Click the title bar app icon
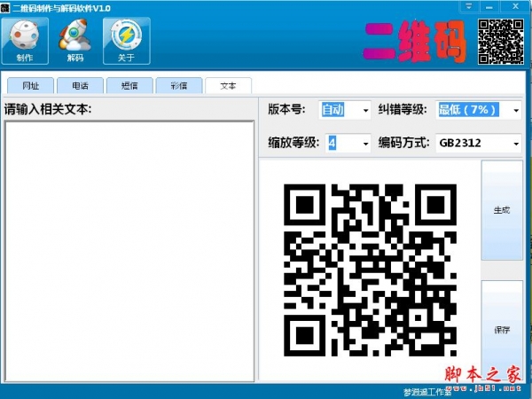 click(x=4, y=8)
